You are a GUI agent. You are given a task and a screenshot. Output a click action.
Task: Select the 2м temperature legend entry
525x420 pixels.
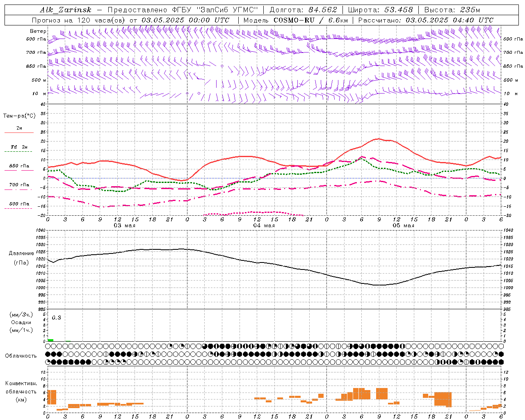[19, 128]
